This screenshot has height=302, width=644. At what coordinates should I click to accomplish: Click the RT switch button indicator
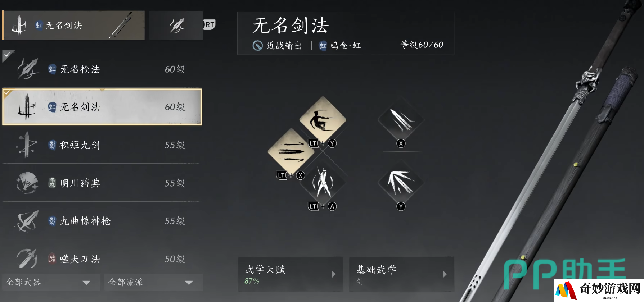coord(210,24)
